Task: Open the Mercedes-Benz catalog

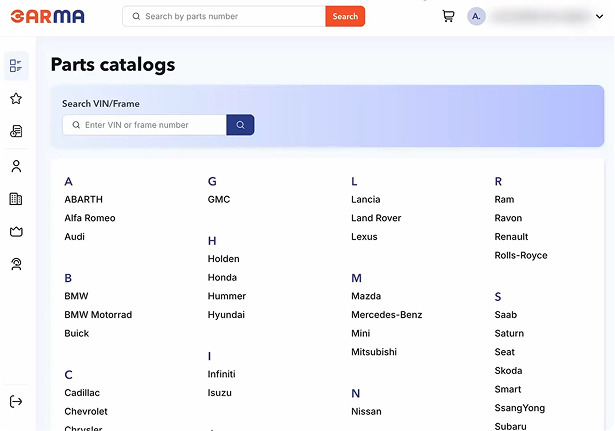Action: (386, 315)
